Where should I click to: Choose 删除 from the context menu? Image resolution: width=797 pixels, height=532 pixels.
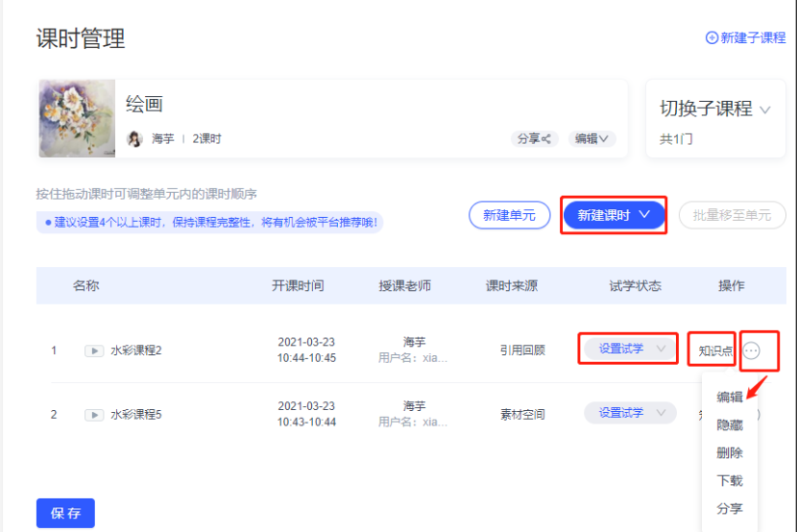(x=730, y=452)
